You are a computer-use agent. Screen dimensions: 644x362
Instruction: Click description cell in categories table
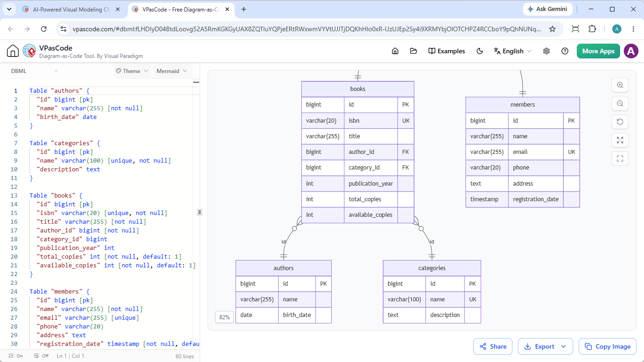tap(445, 315)
